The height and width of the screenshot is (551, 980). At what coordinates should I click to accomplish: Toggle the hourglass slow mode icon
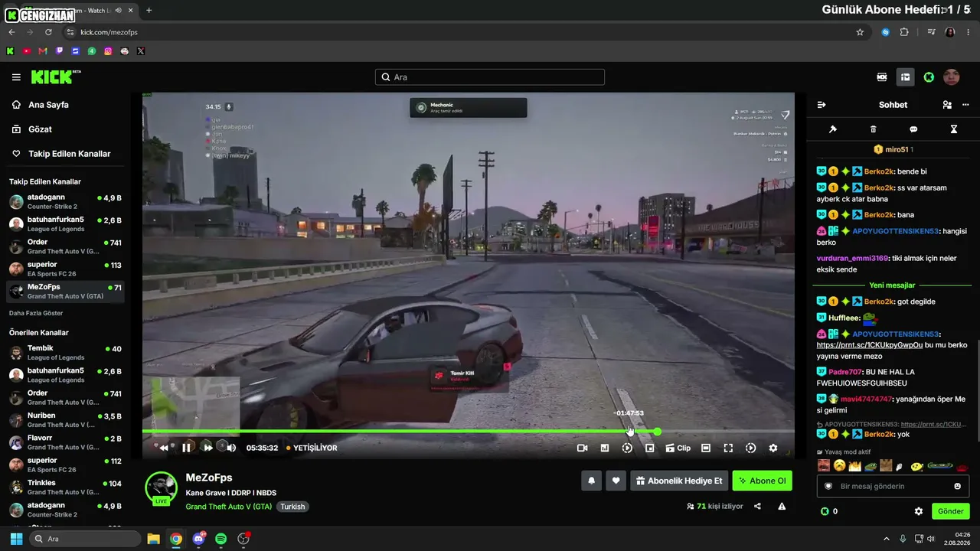[954, 129]
